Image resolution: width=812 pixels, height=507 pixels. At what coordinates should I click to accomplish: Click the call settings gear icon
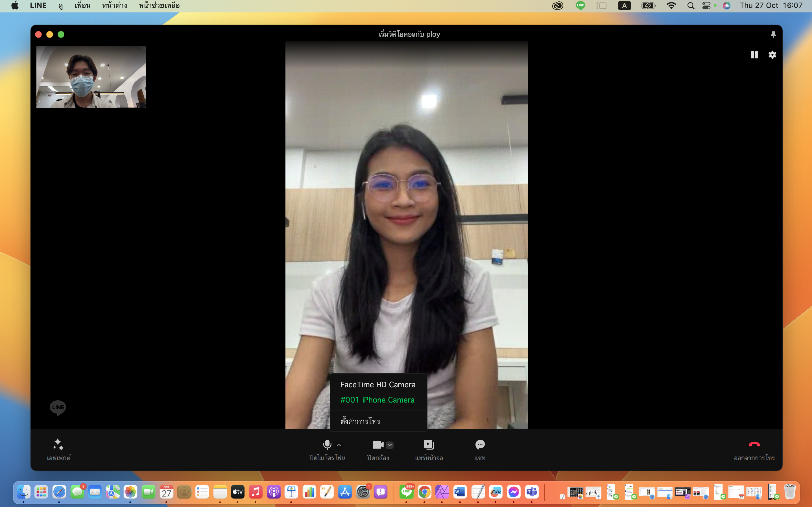pos(772,55)
